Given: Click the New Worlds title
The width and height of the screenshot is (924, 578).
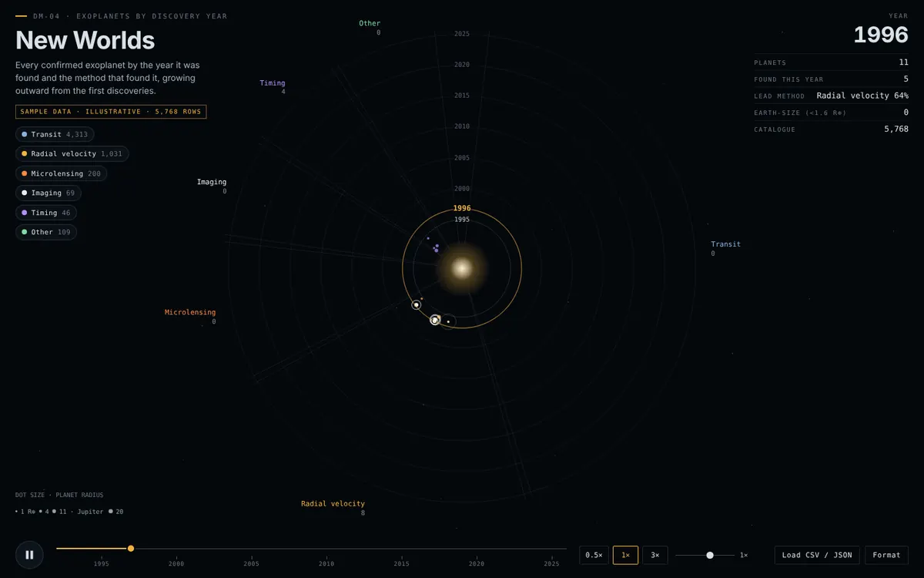Looking at the screenshot, I should 85,40.
